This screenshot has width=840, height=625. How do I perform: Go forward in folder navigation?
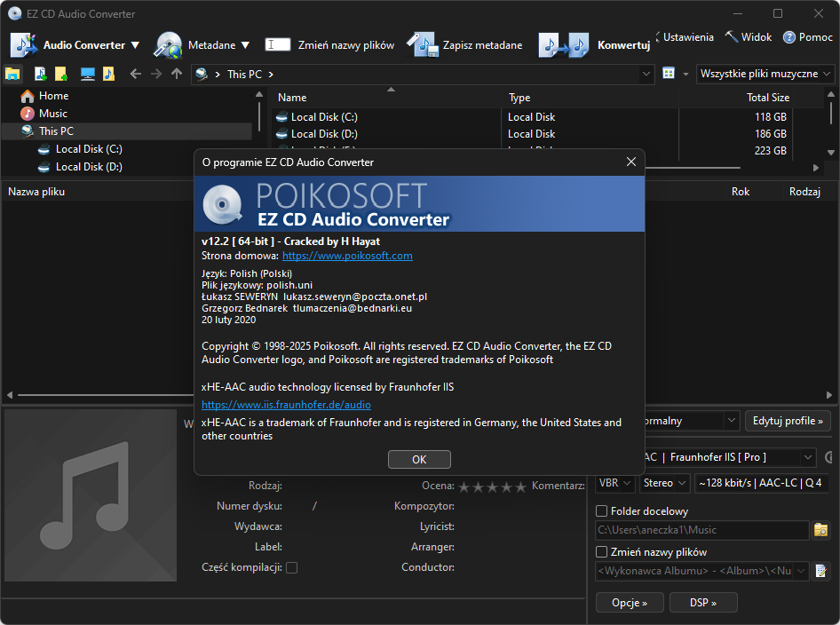coord(156,74)
